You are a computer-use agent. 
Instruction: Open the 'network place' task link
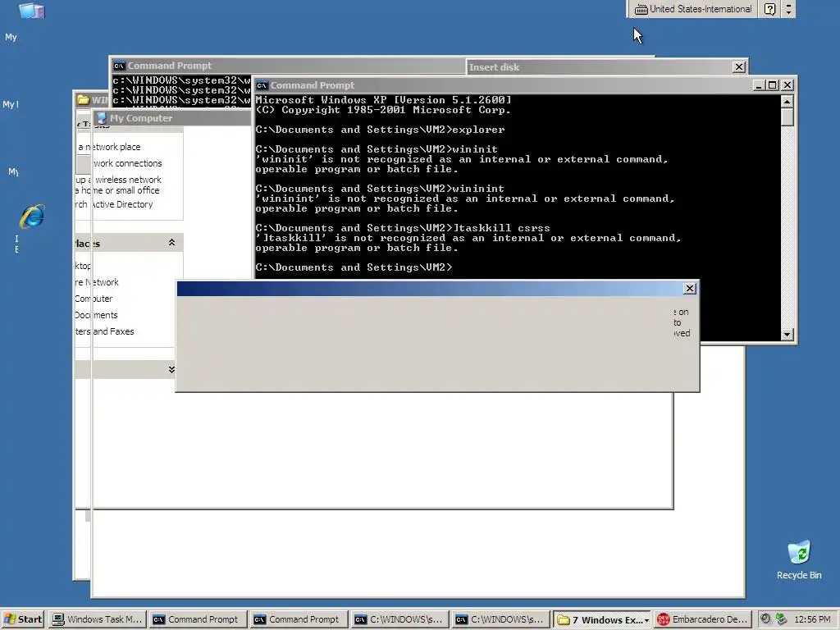click(x=109, y=147)
